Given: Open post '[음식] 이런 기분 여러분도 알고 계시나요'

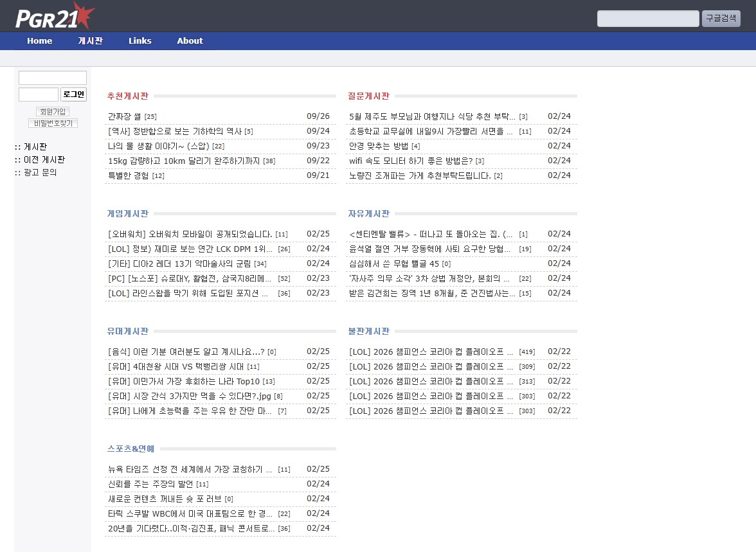Looking at the screenshot, I should (186, 352).
